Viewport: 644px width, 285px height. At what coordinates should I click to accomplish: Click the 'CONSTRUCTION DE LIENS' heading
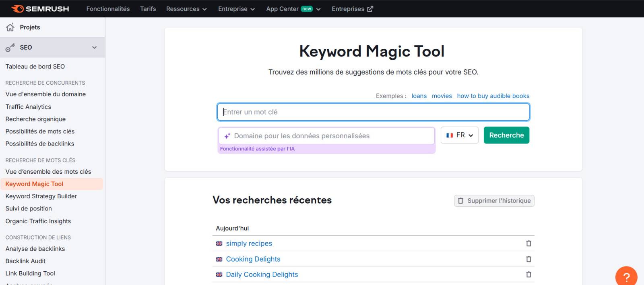click(x=38, y=237)
